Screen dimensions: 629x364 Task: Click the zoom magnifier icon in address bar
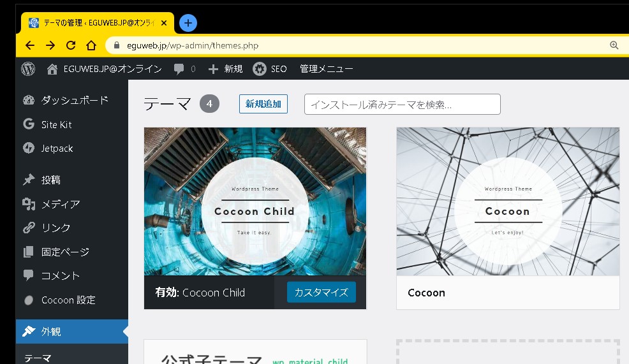[614, 45]
